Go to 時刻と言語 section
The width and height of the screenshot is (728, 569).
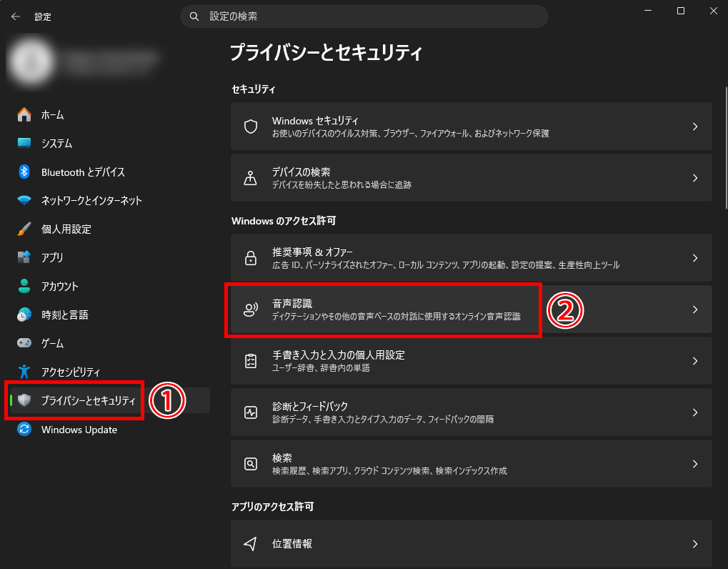(108, 315)
